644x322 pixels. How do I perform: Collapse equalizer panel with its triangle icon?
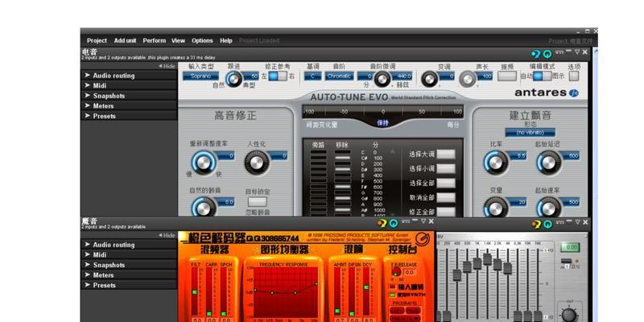[577, 222]
